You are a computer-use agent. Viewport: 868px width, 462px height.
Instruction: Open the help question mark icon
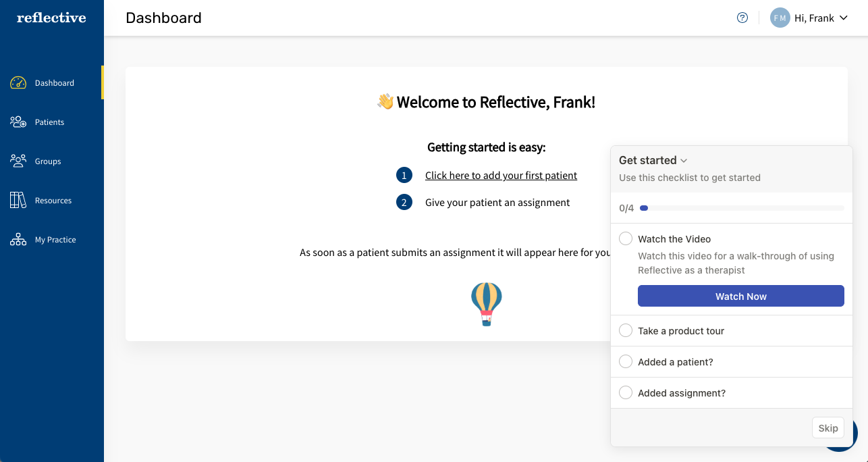coord(742,18)
